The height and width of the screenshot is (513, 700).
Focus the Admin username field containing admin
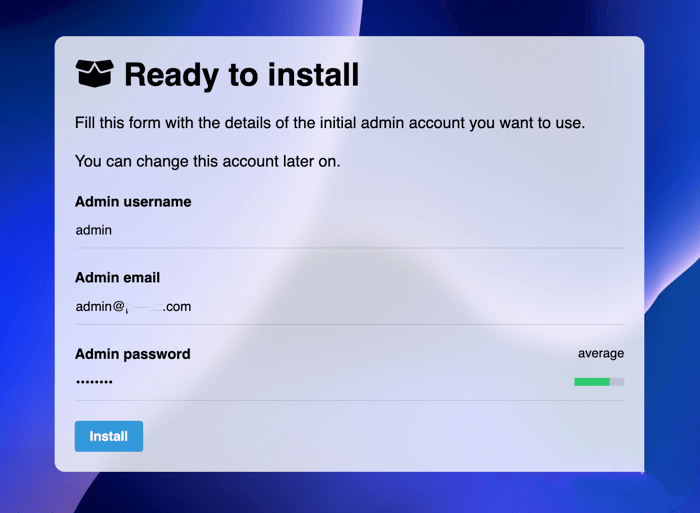(349, 230)
